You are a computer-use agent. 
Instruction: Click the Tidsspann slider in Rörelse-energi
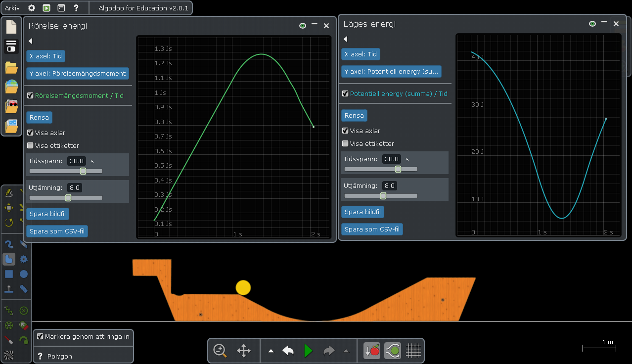click(x=66, y=171)
